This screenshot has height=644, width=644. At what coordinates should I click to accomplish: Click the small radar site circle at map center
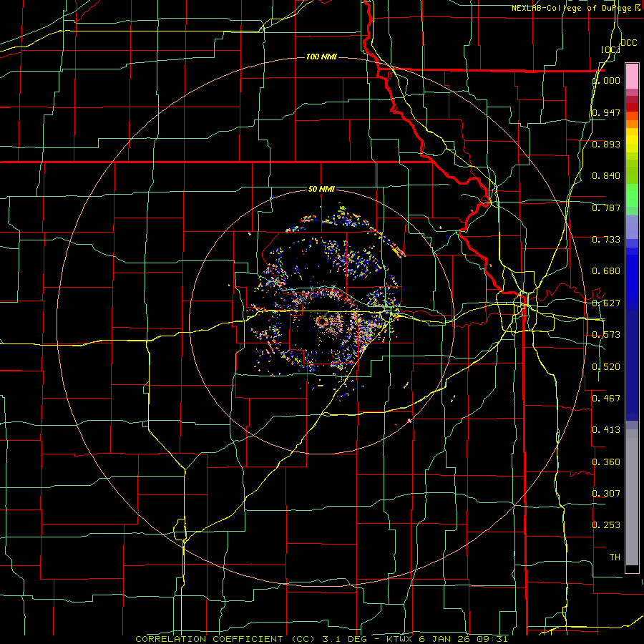pyautogui.click(x=322, y=321)
